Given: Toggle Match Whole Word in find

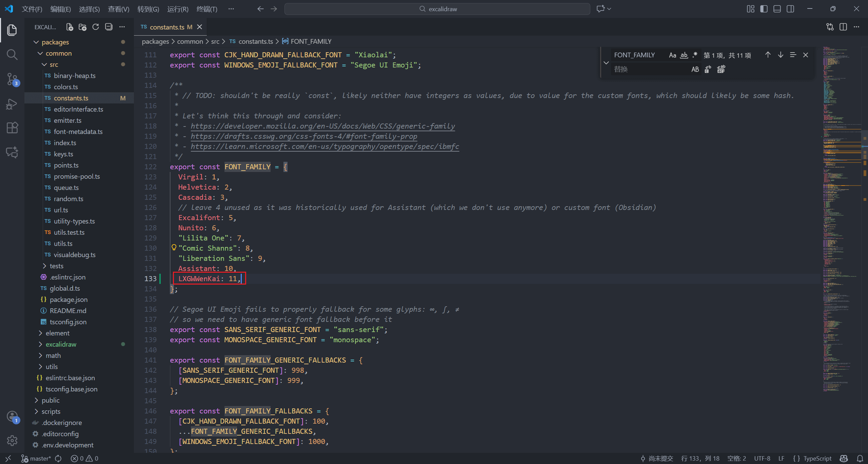Looking at the screenshot, I should click(x=684, y=55).
